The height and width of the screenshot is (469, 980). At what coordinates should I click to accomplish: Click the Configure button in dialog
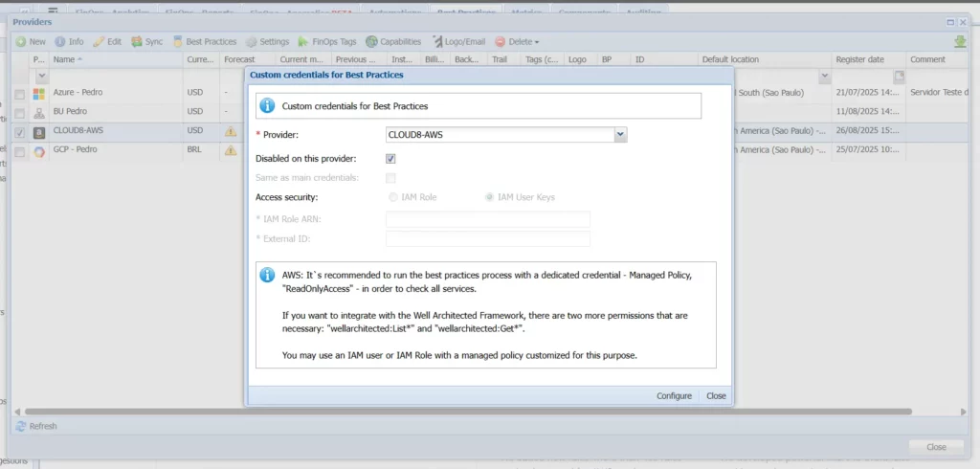click(674, 396)
